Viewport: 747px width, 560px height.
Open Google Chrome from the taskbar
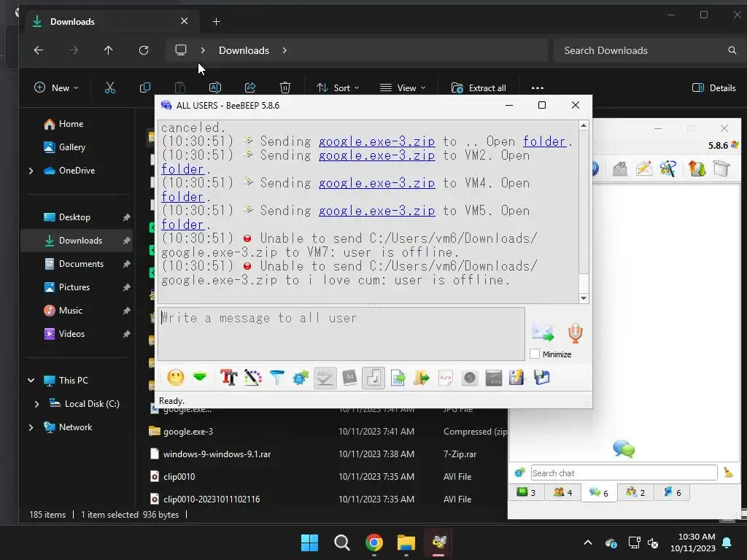374,542
